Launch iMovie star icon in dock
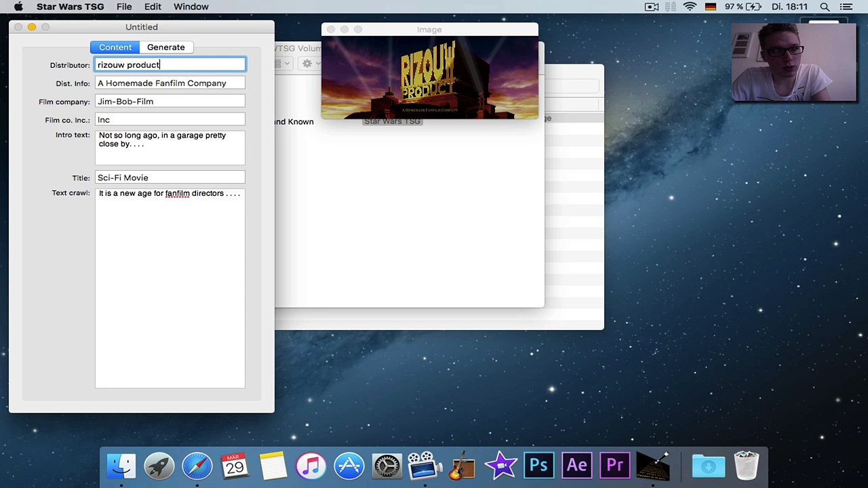The image size is (868, 488). point(500,466)
